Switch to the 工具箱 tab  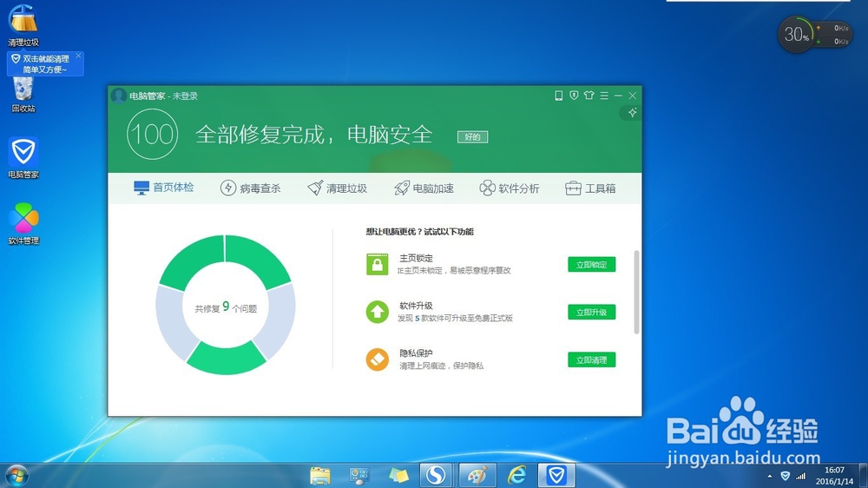tap(590, 188)
